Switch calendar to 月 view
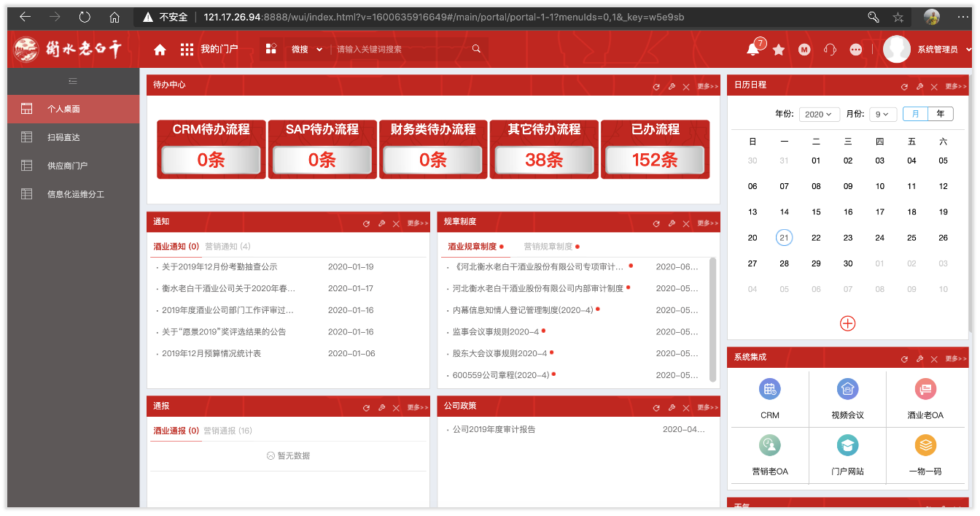980x516 pixels. [915, 114]
